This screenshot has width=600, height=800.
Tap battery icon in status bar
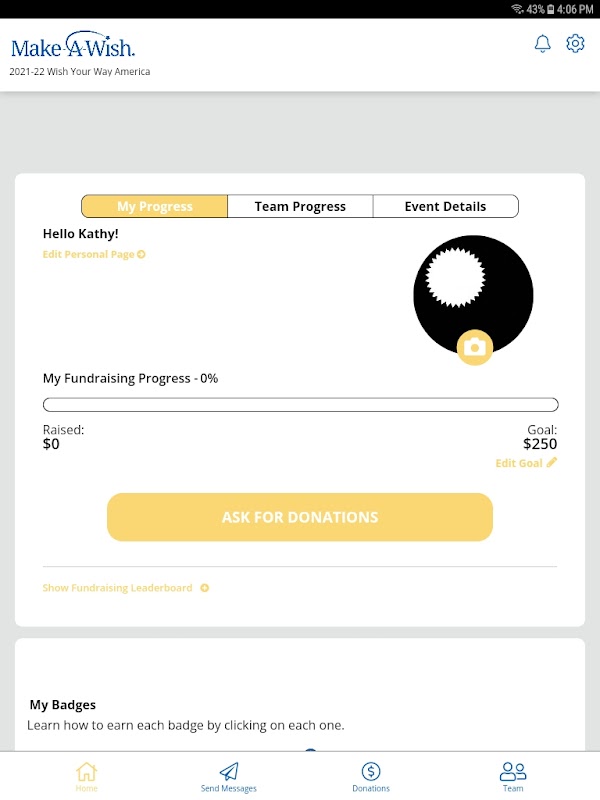[551, 9]
